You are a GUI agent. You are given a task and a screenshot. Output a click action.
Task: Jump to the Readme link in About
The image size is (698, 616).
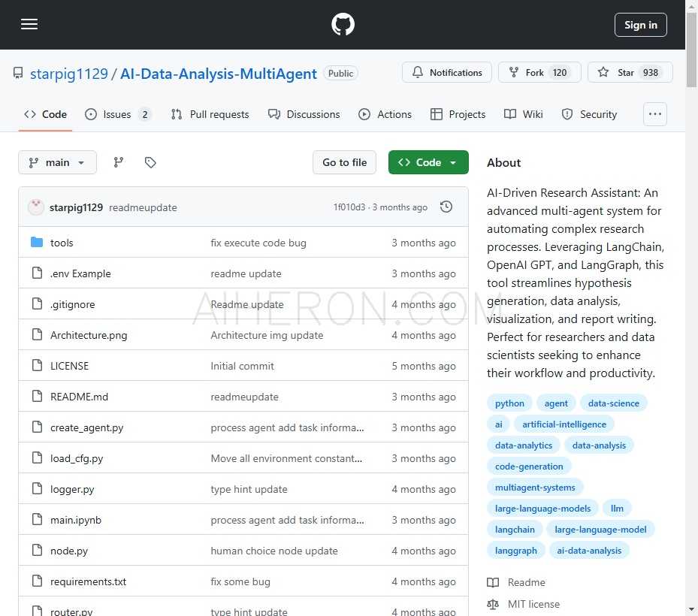click(516, 582)
